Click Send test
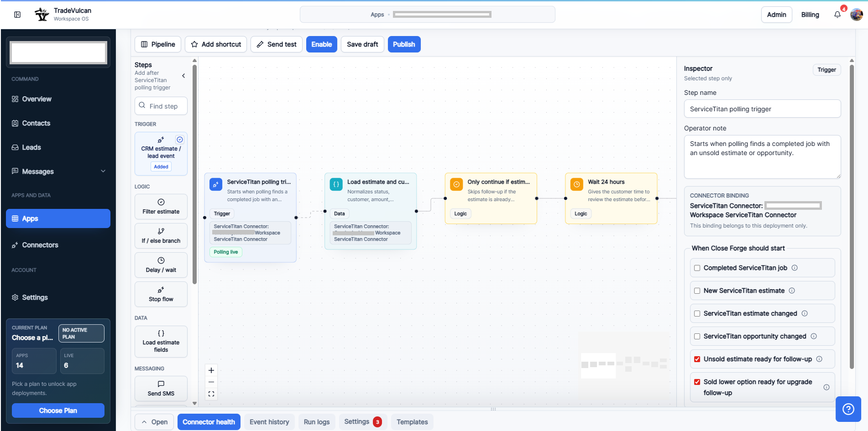 click(x=277, y=44)
